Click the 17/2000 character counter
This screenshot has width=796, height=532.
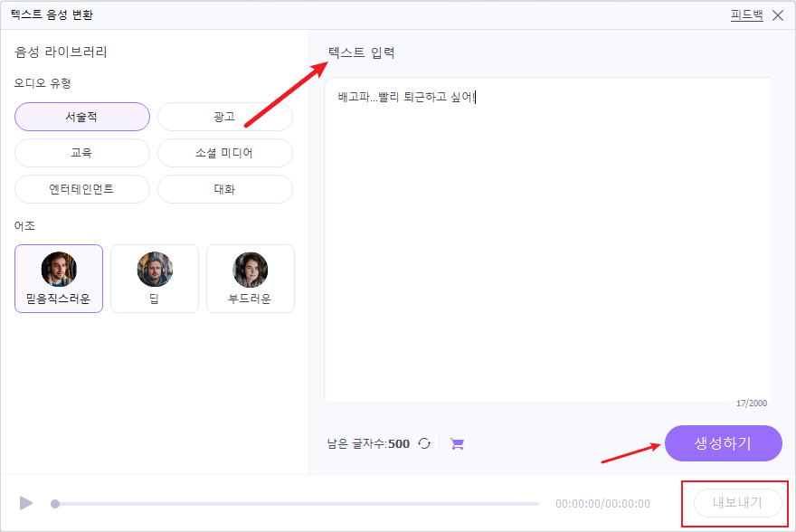click(752, 403)
